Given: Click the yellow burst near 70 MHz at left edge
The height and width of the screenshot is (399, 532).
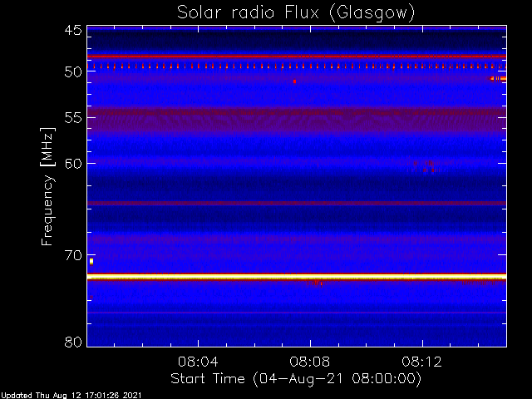Looking at the screenshot, I should 91,261.
